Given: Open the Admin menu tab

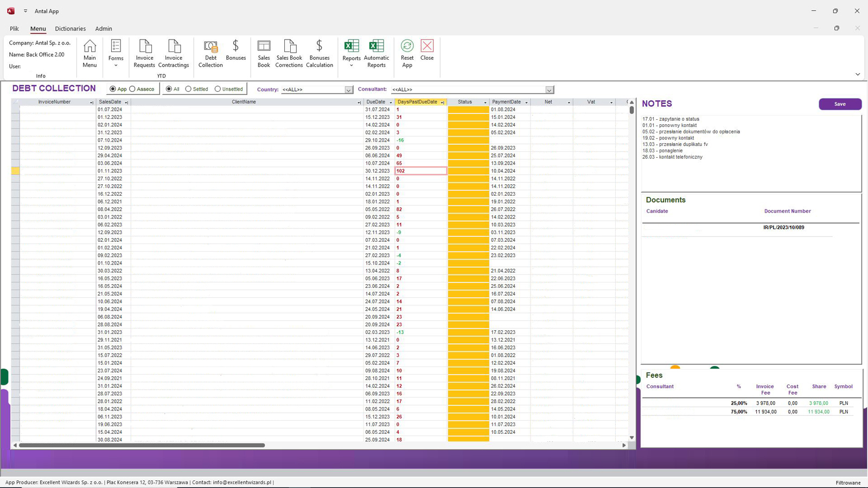Looking at the screenshot, I should [104, 29].
